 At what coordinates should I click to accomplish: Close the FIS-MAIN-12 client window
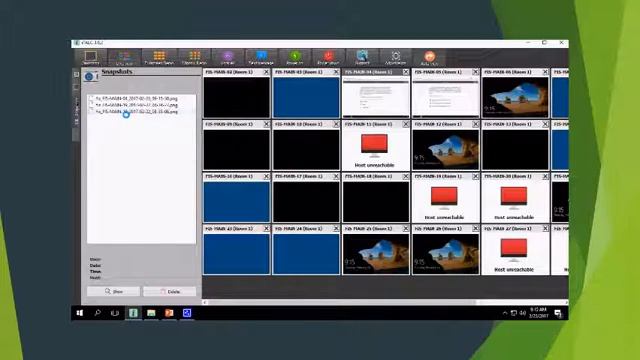point(475,124)
